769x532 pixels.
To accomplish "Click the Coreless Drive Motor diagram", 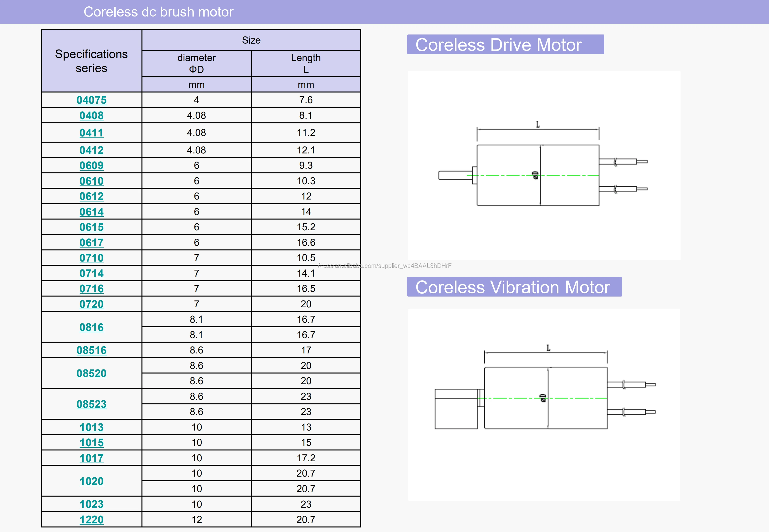I will pos(543,166).
